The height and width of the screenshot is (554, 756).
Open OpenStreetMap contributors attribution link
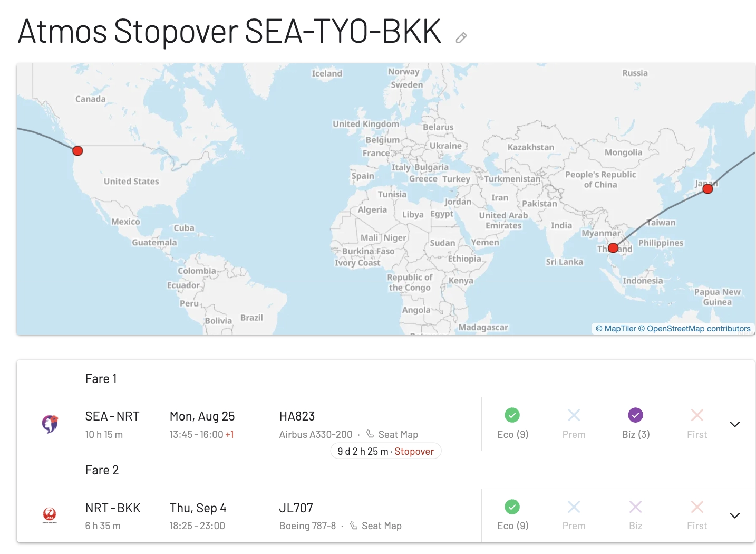click(694, 328)
